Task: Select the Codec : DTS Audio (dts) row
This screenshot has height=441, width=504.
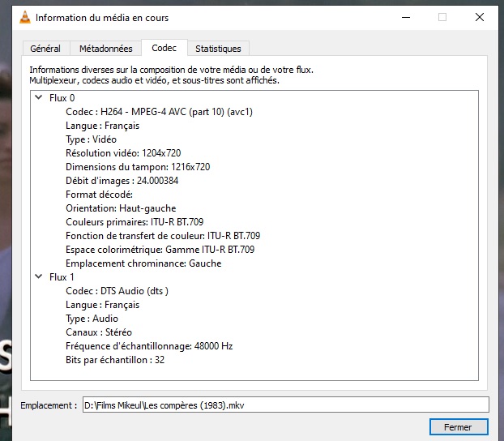Action: pyautogui.click(x=117, y=291)
